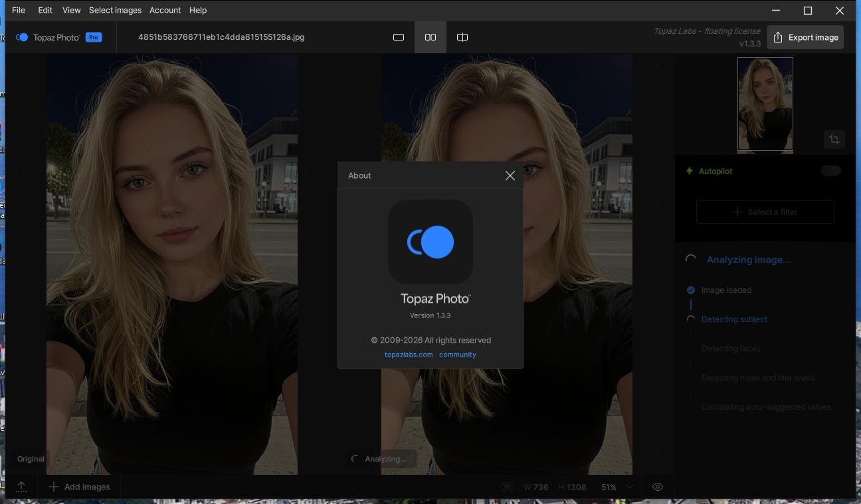Open the File menu
The width and height of the screenshot is (861, 504).
point(19,10)
